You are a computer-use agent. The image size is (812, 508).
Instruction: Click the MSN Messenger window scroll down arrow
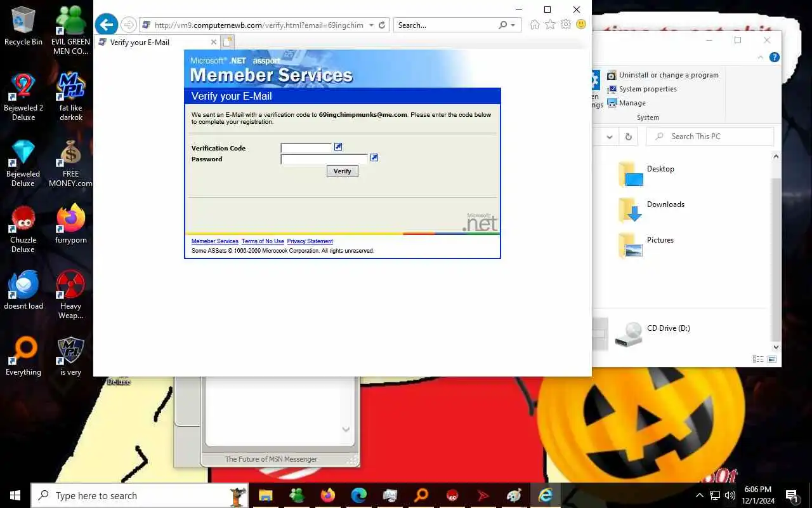pos(346,429)
